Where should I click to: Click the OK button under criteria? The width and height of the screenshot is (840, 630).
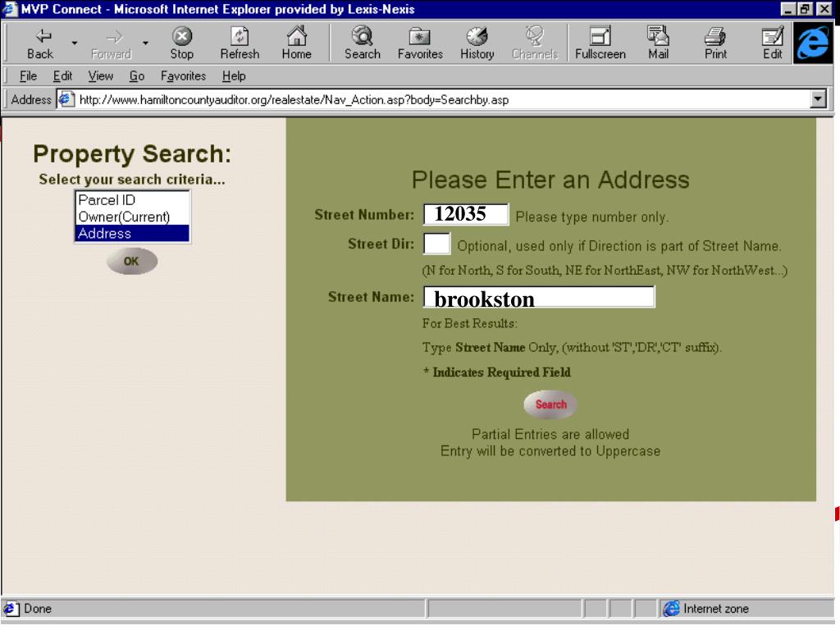(x=131, y=262)
